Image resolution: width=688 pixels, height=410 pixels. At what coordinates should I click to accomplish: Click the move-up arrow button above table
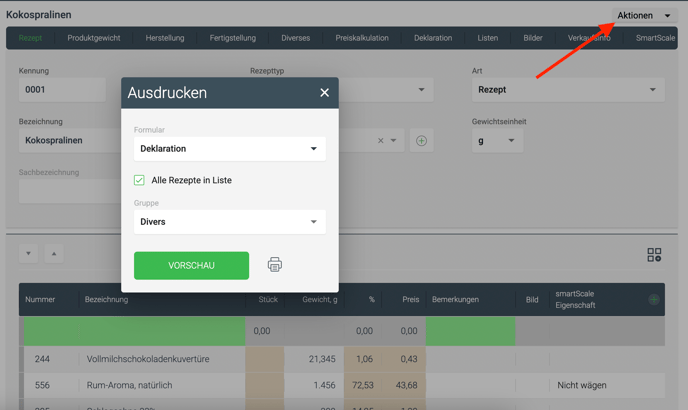[x=54, y=254]
